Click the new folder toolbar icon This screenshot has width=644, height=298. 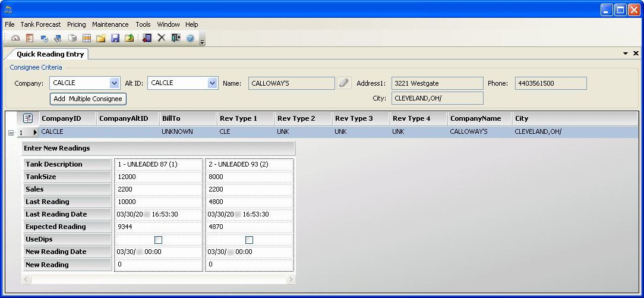[x=101, y=38]
